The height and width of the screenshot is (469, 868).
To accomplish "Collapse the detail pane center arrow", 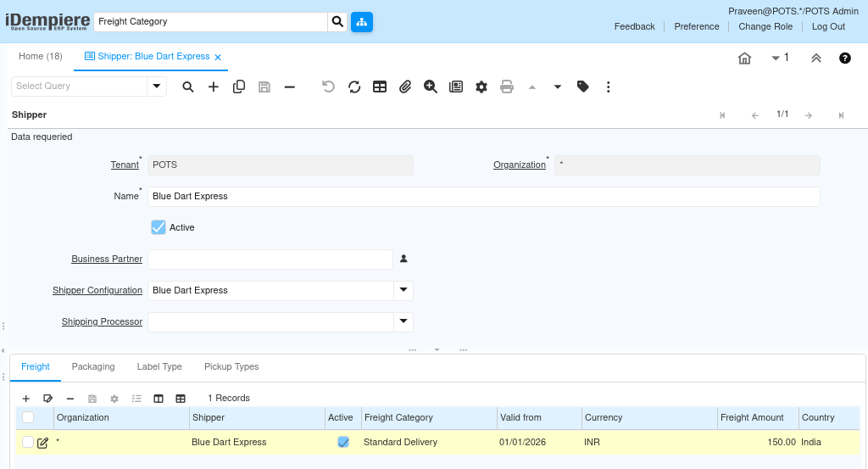I will coord(437,350).
